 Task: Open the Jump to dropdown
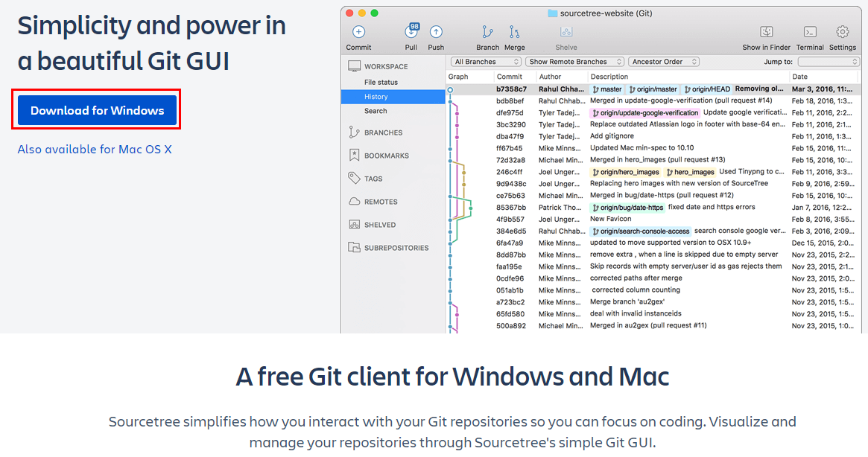[x=829, y=62]
